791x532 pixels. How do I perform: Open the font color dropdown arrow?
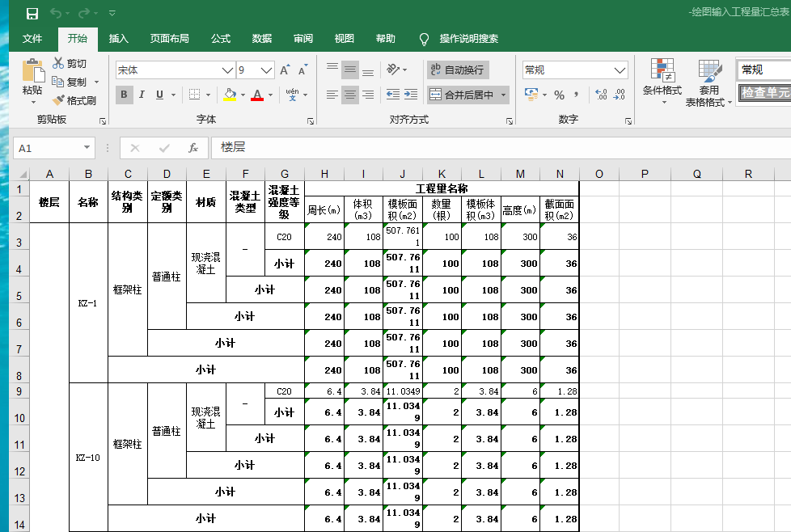[270, 95]
